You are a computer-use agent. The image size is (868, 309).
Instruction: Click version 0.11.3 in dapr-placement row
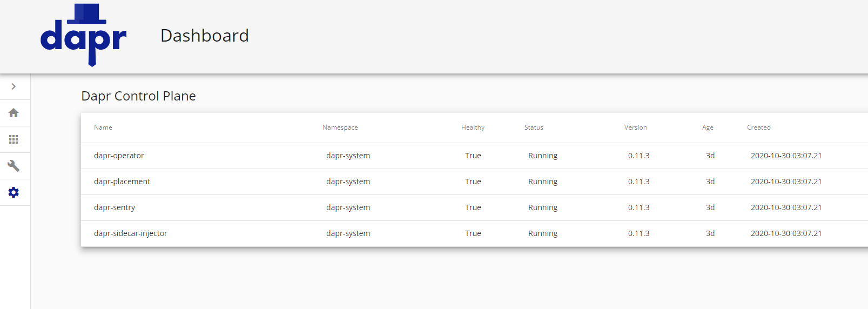pos(639,182)
